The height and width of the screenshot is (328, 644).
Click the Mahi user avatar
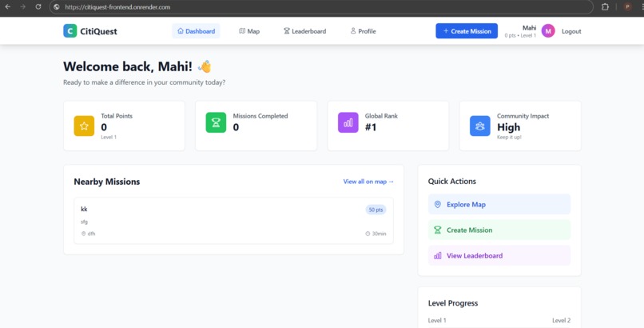(x=548, y=31)
